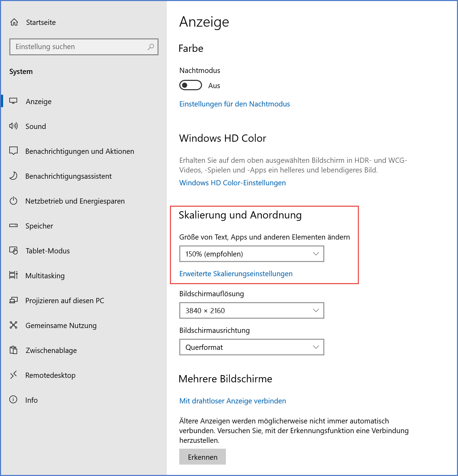
Task: Open the Querformat orientation dropdown
Action: tap(252, 347)
